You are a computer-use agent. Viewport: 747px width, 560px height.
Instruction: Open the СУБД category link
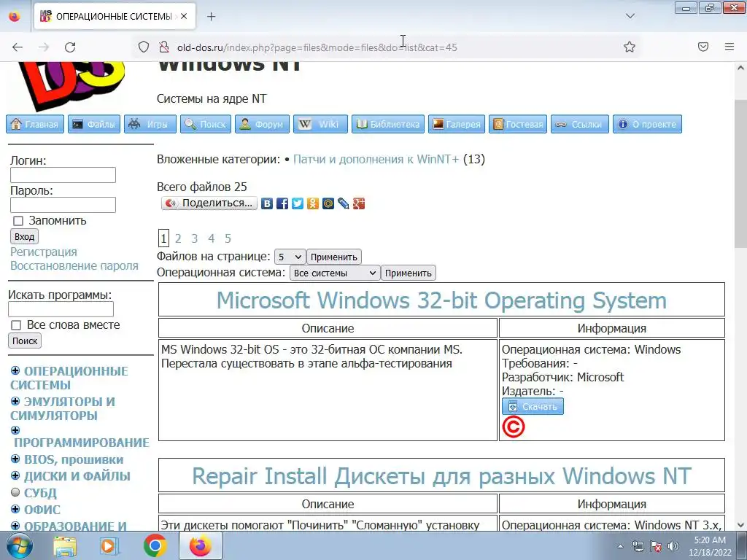[x=40, y=493]
